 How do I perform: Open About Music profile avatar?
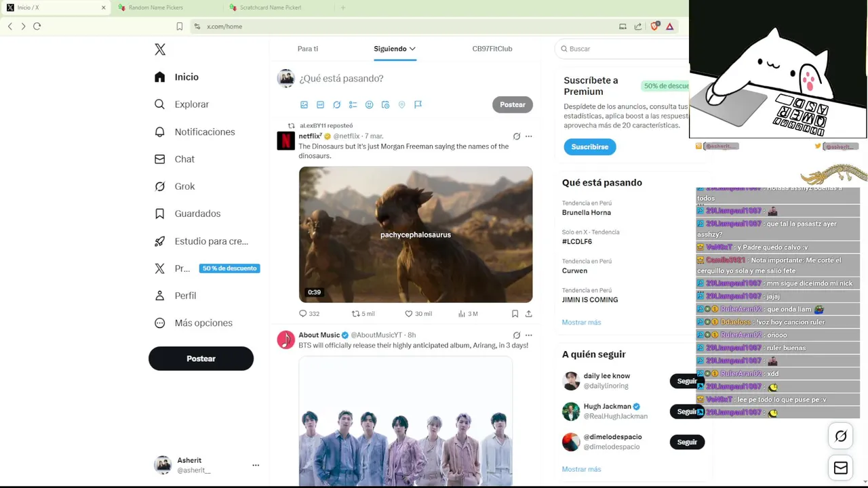(285, 340)
